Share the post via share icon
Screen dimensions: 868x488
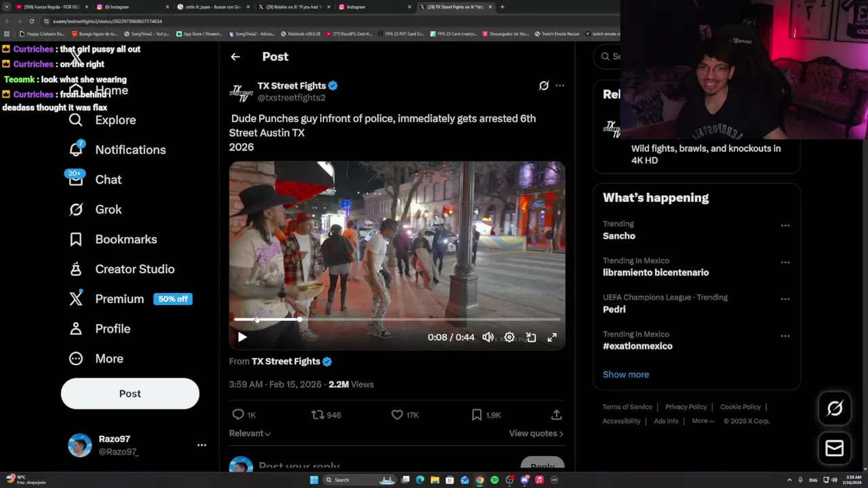pos(556,414)
